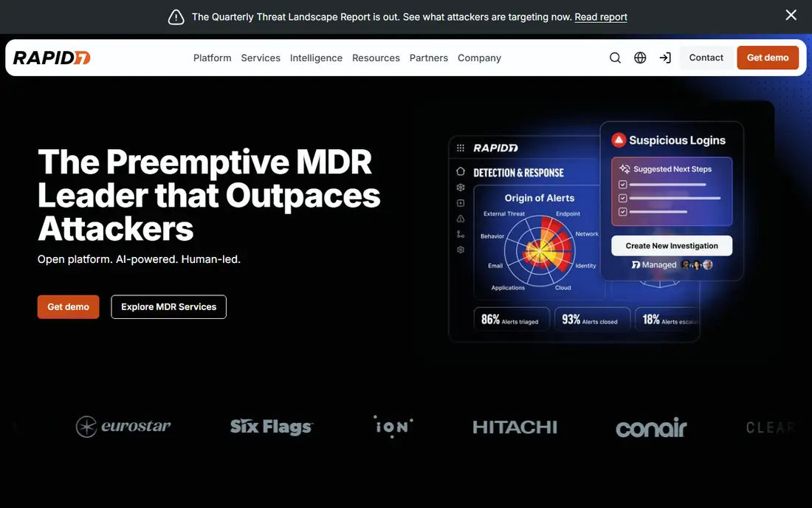Open the globe language selector
The height and width of the screenshot is (508, 812).
tap(640, 58)
